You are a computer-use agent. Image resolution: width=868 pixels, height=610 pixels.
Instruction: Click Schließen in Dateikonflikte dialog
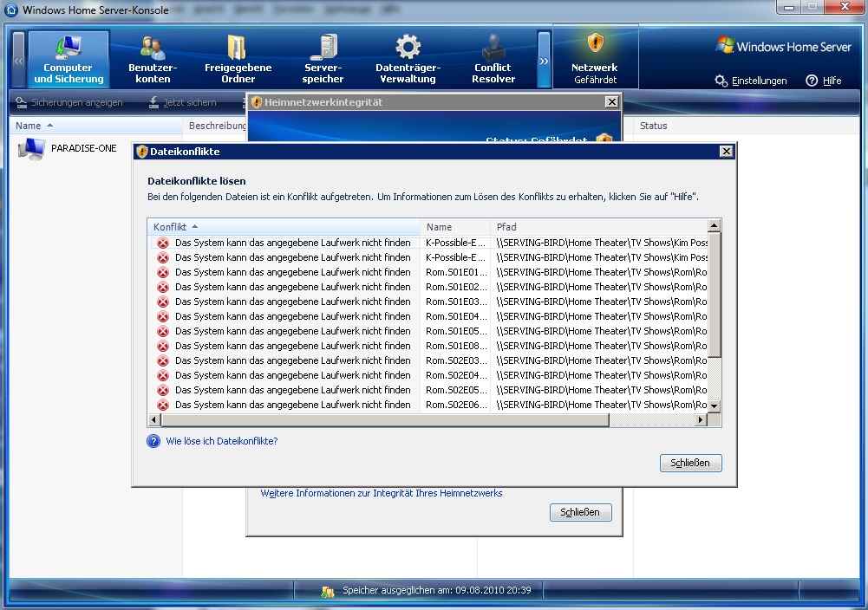pyautogui.click(x=690, y=463)
